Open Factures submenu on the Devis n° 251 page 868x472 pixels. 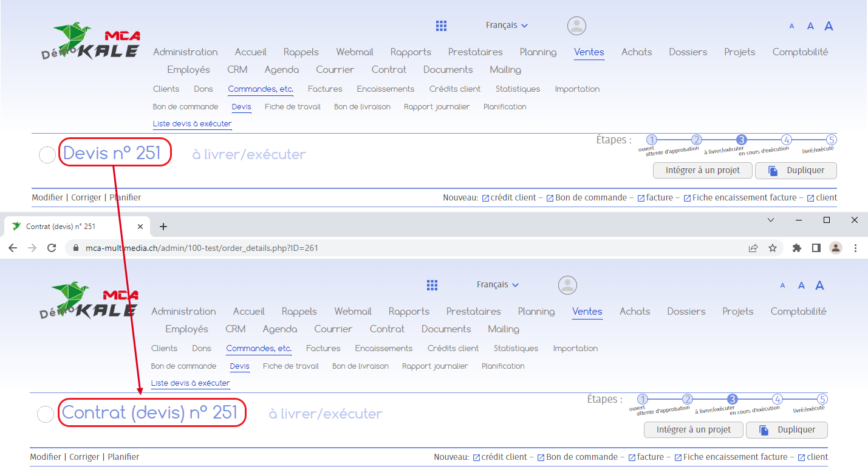[325, 89]
